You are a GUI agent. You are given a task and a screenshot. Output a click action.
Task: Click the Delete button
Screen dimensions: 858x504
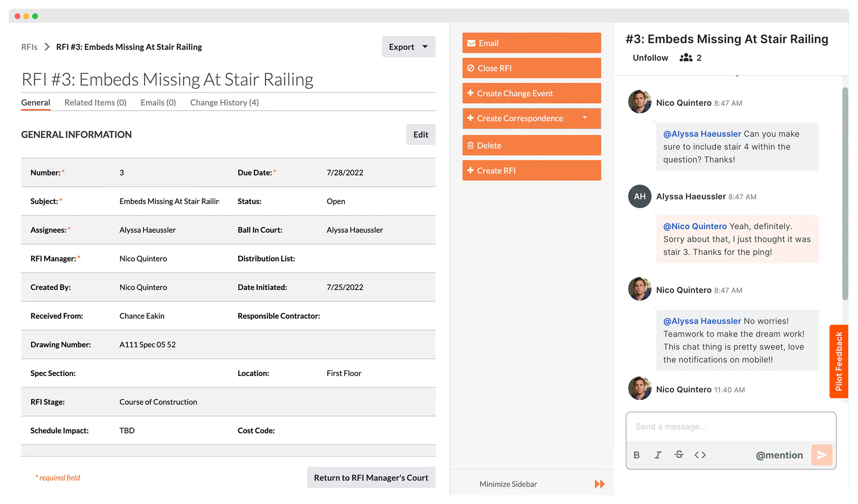coord(531,145)
